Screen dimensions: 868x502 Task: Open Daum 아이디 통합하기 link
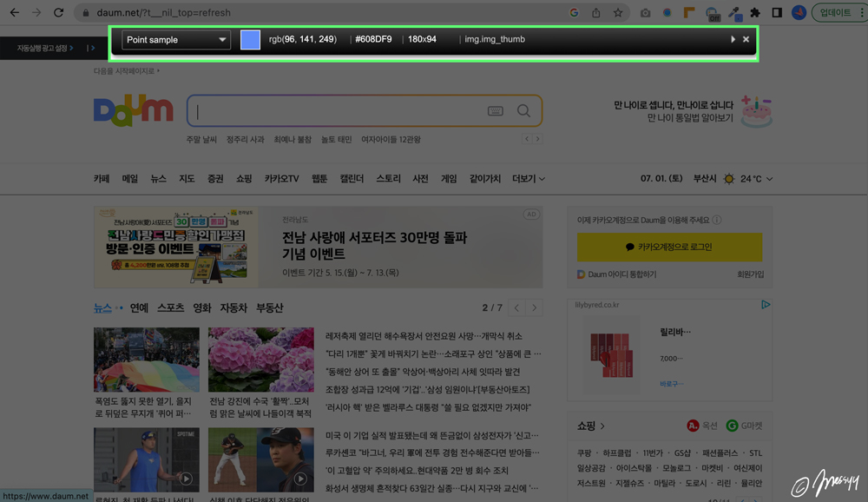pos(616,274)
